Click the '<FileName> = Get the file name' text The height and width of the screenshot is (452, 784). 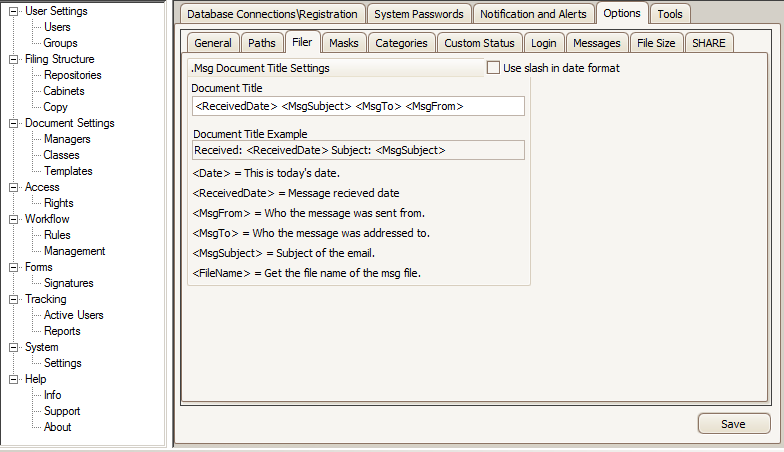[x=306, y=273]
